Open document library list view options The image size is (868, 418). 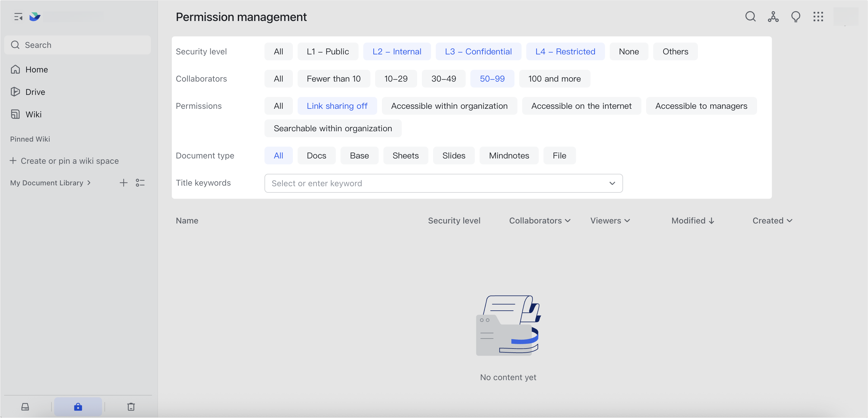coord(140,183)
